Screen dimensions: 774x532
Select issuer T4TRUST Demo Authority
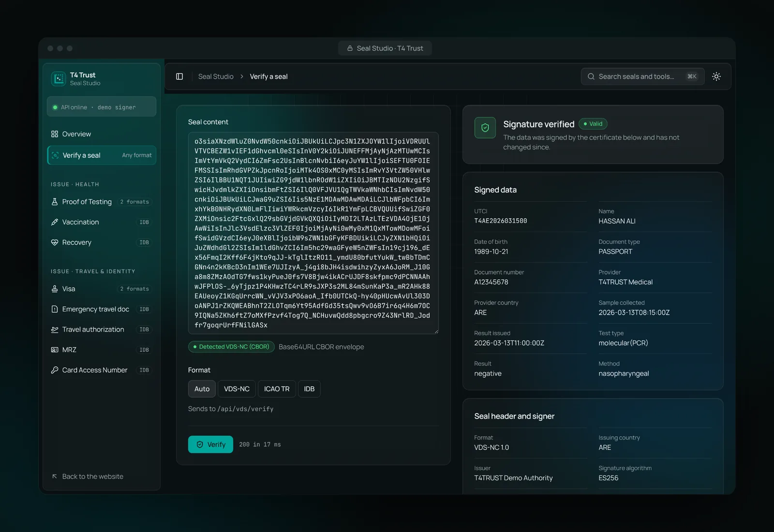click(x=513, y=478)
